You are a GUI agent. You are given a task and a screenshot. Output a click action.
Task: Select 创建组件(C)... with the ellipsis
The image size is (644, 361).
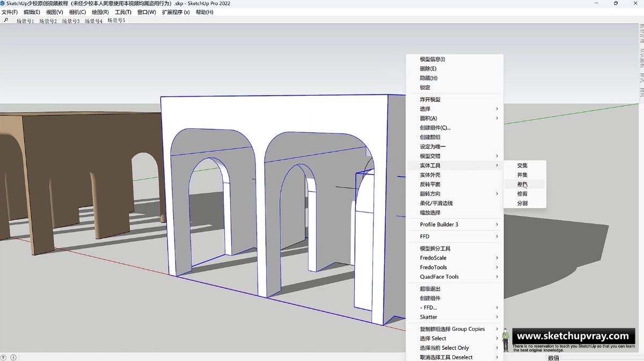tap(435, 128)
